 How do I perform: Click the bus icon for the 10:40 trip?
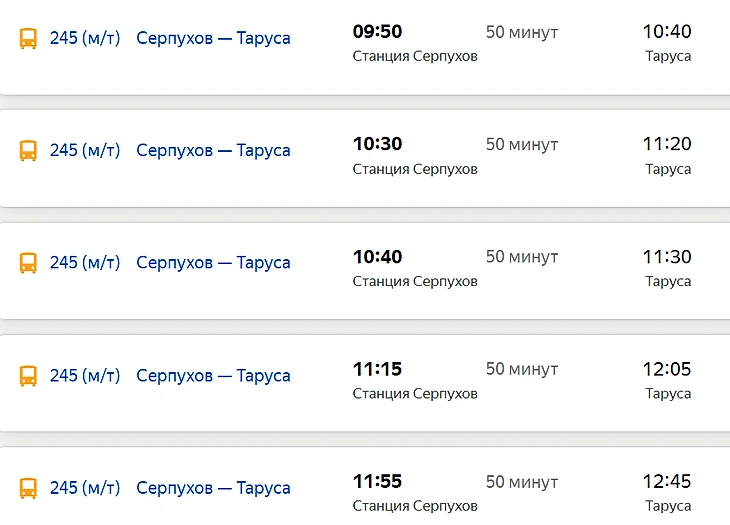(28, 263)
